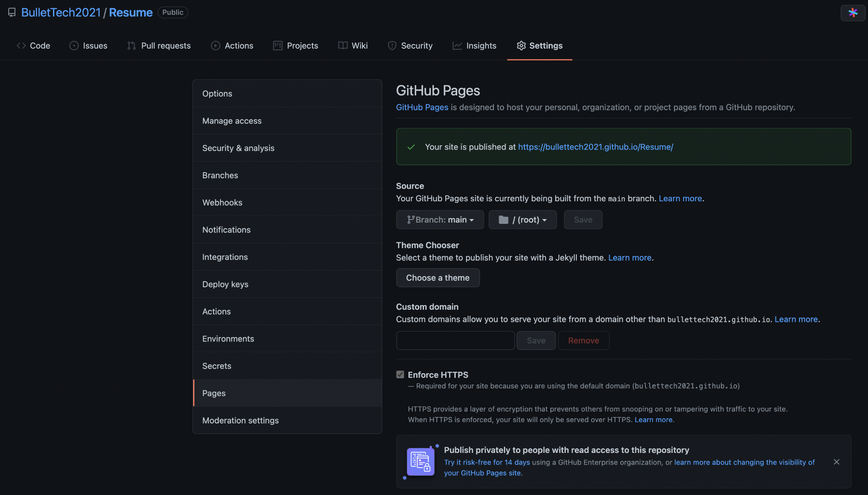The height and width of the screenshot is (495, 868).
Task: Click Learn more in Source section
Action: [680, 198]
